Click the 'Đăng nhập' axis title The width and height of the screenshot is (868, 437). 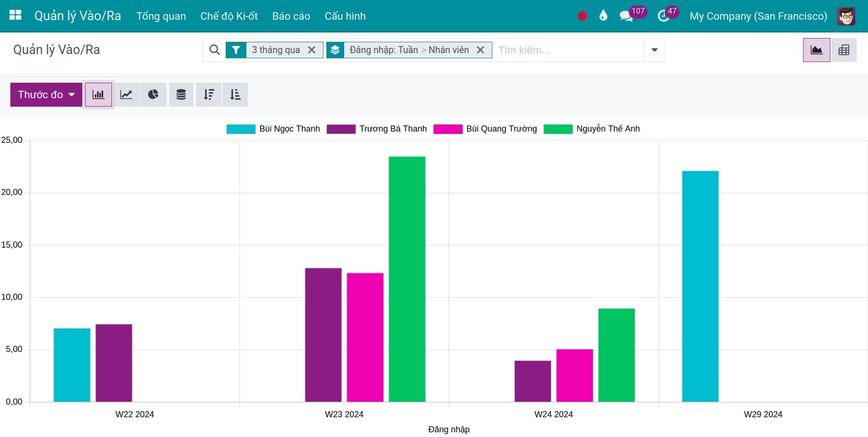click(449, 429)
